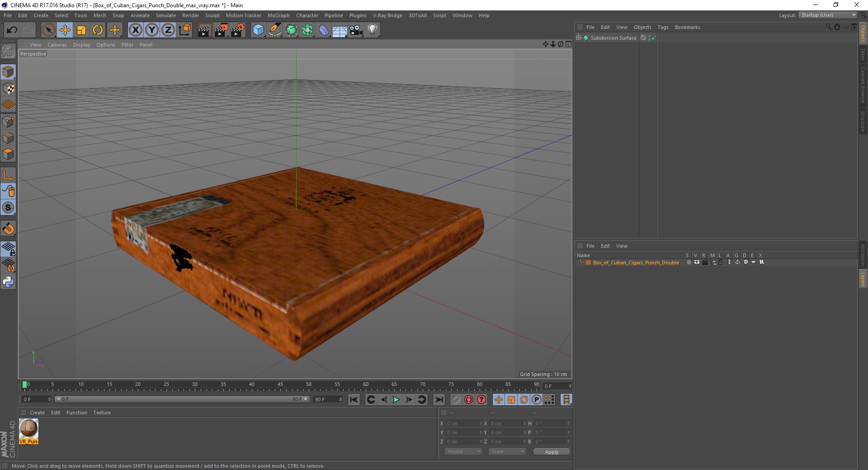Toggle the Z axis lock
The image size is (868, 470).
point(168,30)
